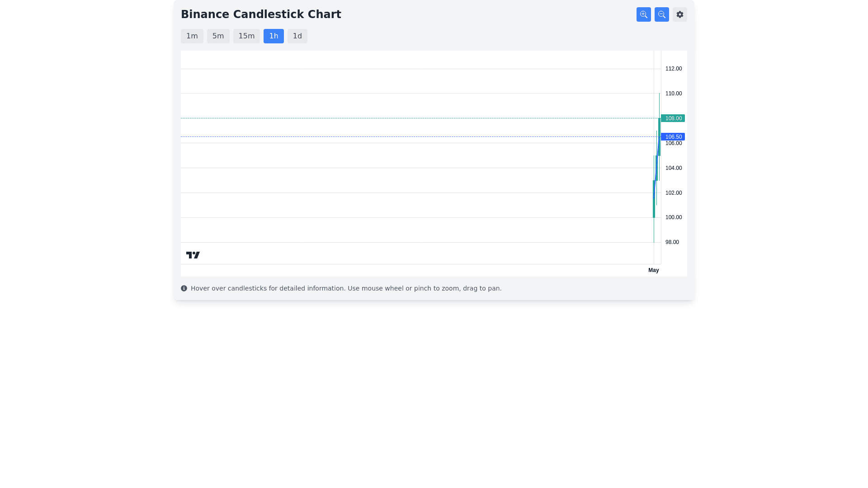Click the info icon beside hover hint
Image resolution: width=868 pixels, height=488 pixels.
(x=184, y=288)
